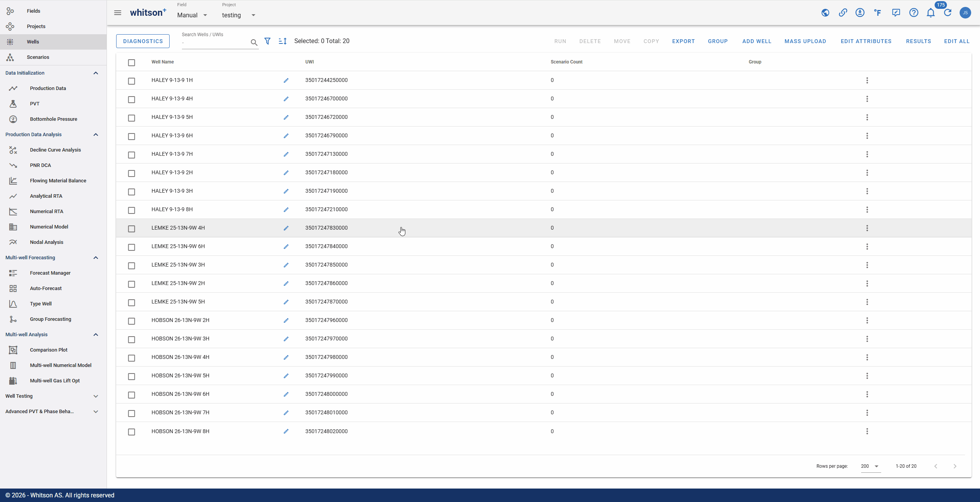Click pencil icon for HOBSON 26-13N-9W 8H
The height and width of the screenshot is (502, 980).
286,431
